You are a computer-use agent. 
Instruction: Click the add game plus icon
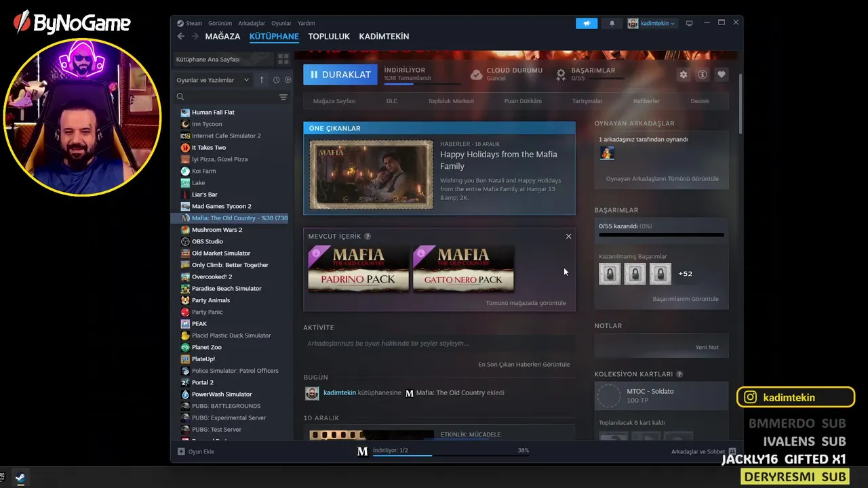tap(181, 451)
